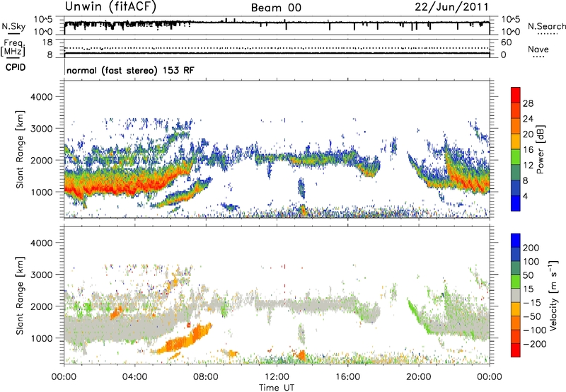Click '4000' on power panel range axis
The height and width of the screenshot is (392, 566).
tap(41, 97)
